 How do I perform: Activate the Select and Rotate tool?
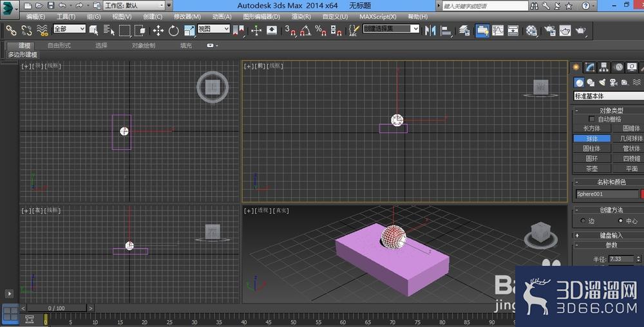pos(174,30)
